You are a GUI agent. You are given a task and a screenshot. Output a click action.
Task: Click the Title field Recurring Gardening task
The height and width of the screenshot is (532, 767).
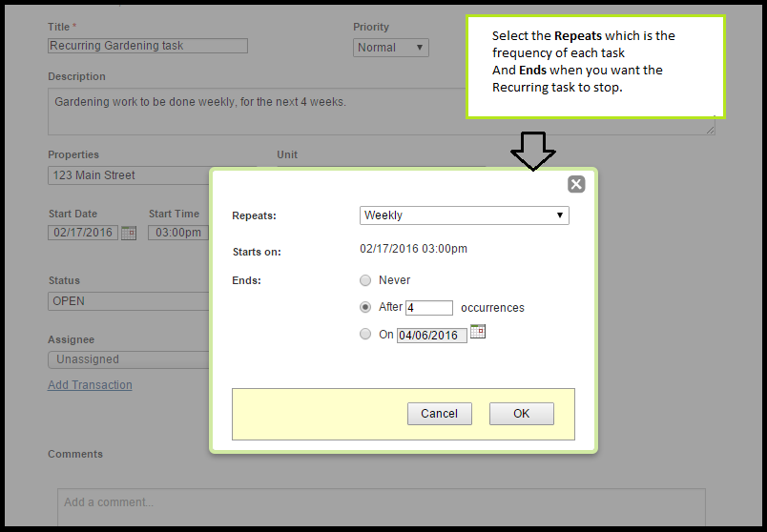pyautogui.click(x=148, y=46)
